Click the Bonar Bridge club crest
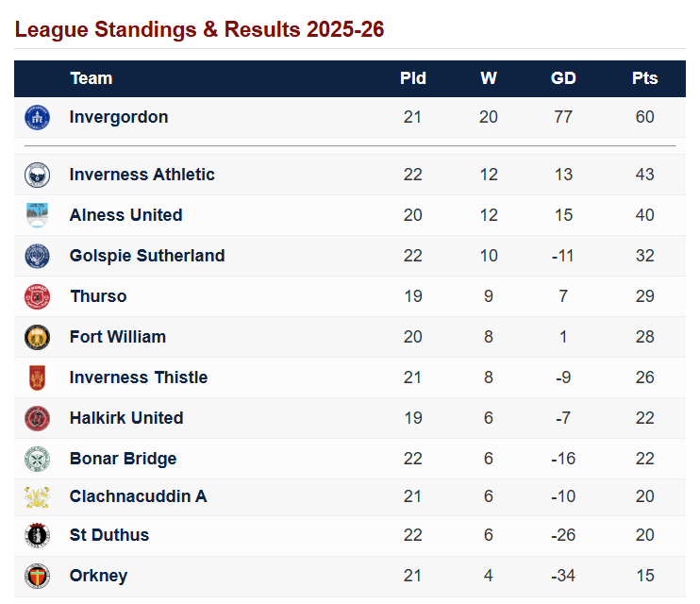 click(37, 459)
